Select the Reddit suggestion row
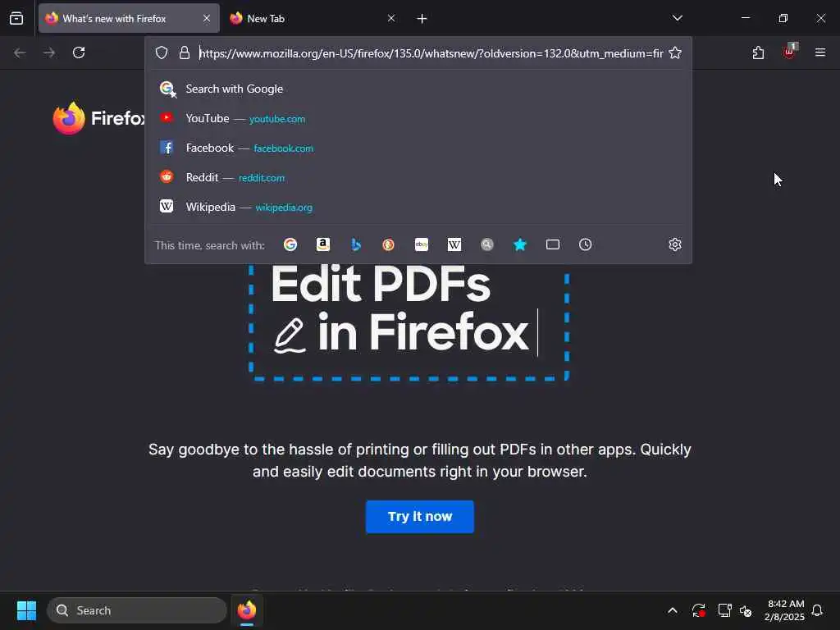840x630 pixels. pyautogui.click(x=418, y=177)
